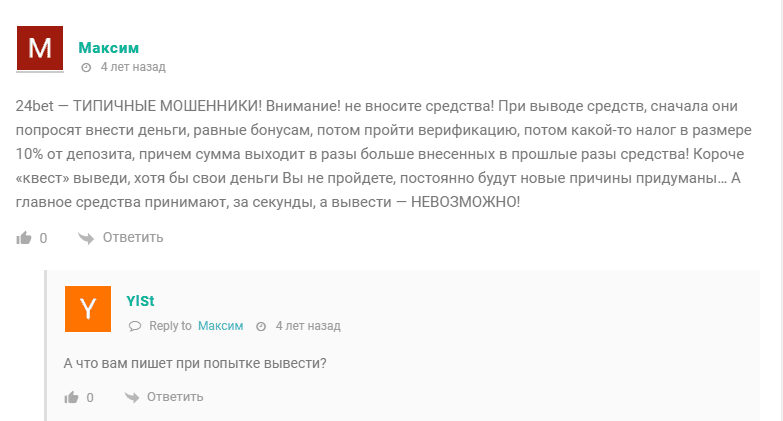The width and height of the screenshot is (783, 421).
Task: Like YlSt's reply with the thumbs-up icon
Action: point(71,397)
